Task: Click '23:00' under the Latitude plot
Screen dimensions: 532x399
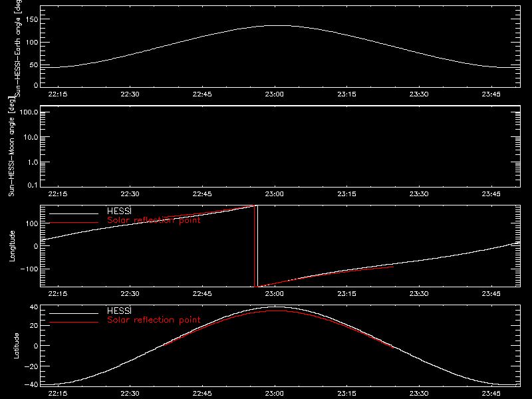Action: [274, 393]
